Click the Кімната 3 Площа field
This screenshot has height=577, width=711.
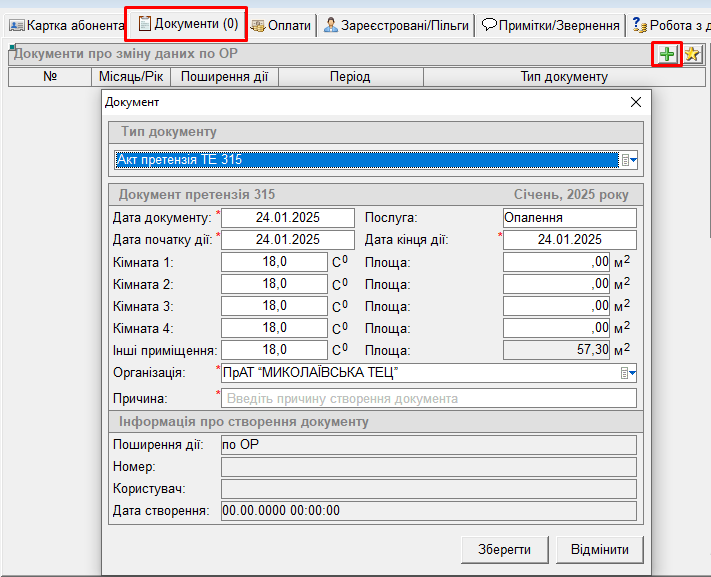(556, 306)
